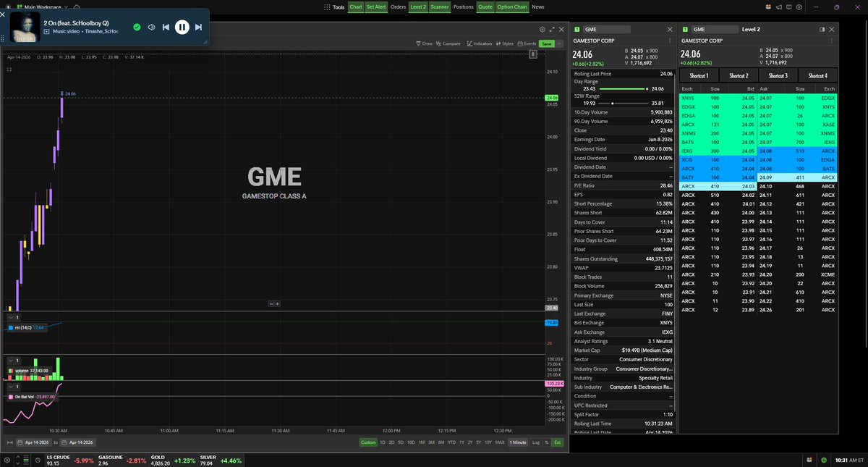Open ticker bar settings gear

click(6, 460)
